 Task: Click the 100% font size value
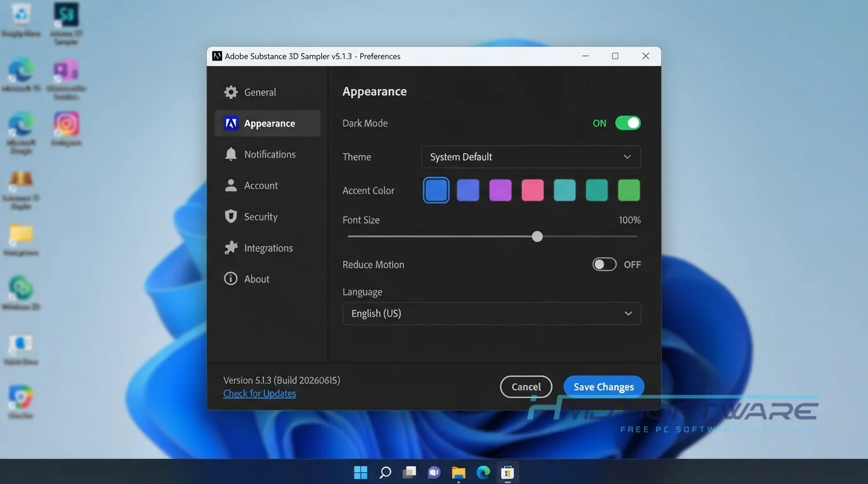(x=630, y=220)
